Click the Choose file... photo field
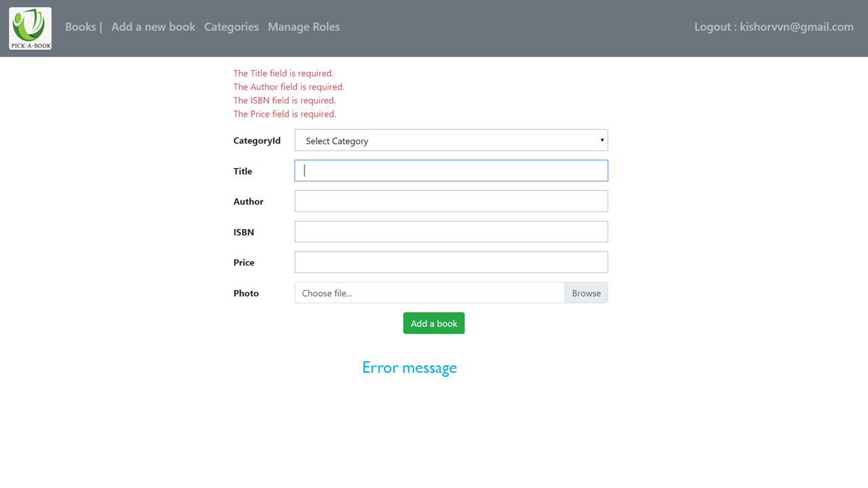The height and width of the screenshot is (488, 868). (429, 293)
